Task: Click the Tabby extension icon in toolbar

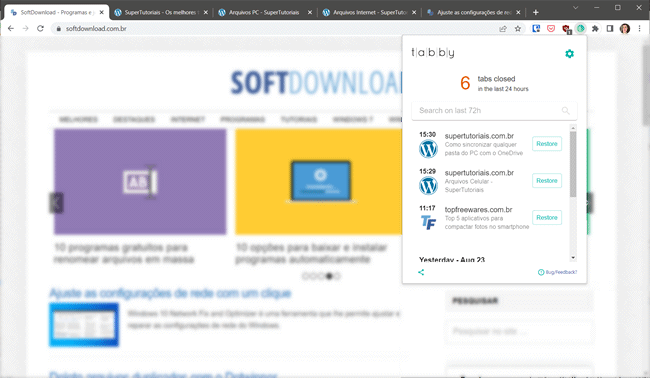Action: [x=580, y=29]
